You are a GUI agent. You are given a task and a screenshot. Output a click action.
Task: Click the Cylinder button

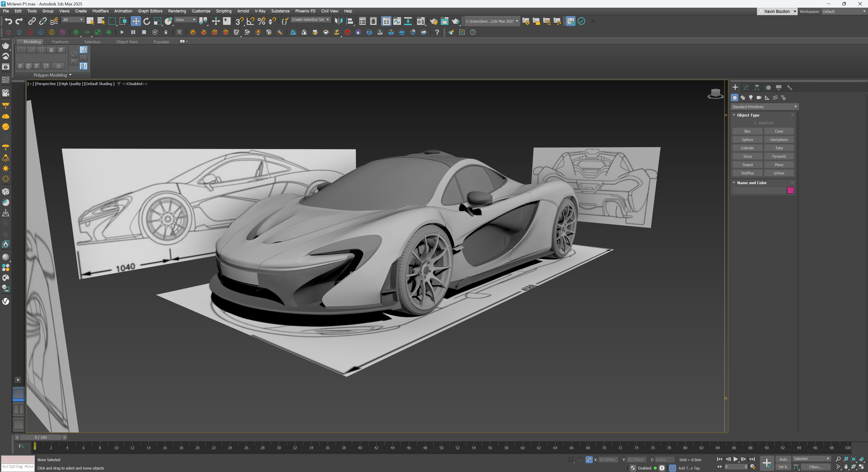pos(747,148)
